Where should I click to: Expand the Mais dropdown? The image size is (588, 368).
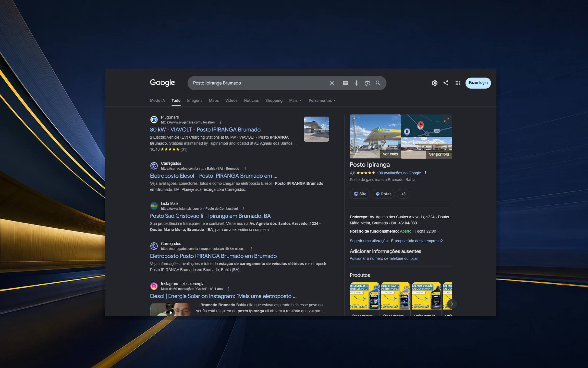295,101
